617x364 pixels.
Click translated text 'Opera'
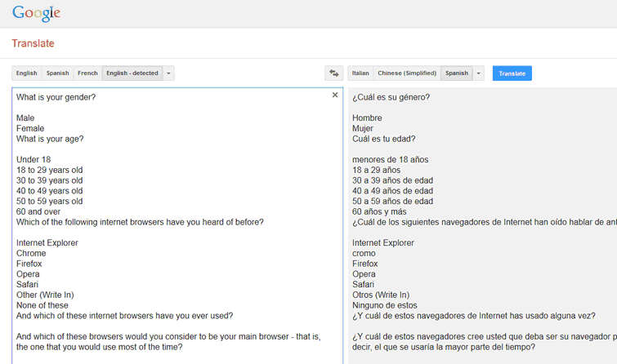coord(364,274)
